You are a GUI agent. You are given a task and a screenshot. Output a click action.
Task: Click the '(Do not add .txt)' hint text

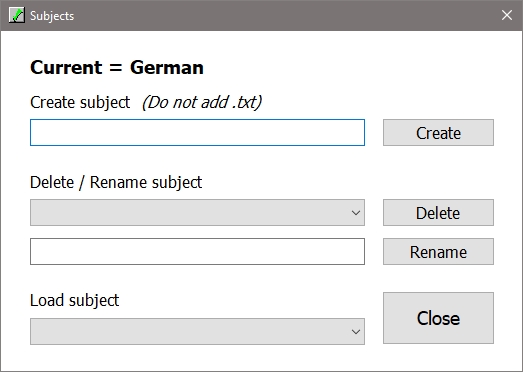click(202, 102)
